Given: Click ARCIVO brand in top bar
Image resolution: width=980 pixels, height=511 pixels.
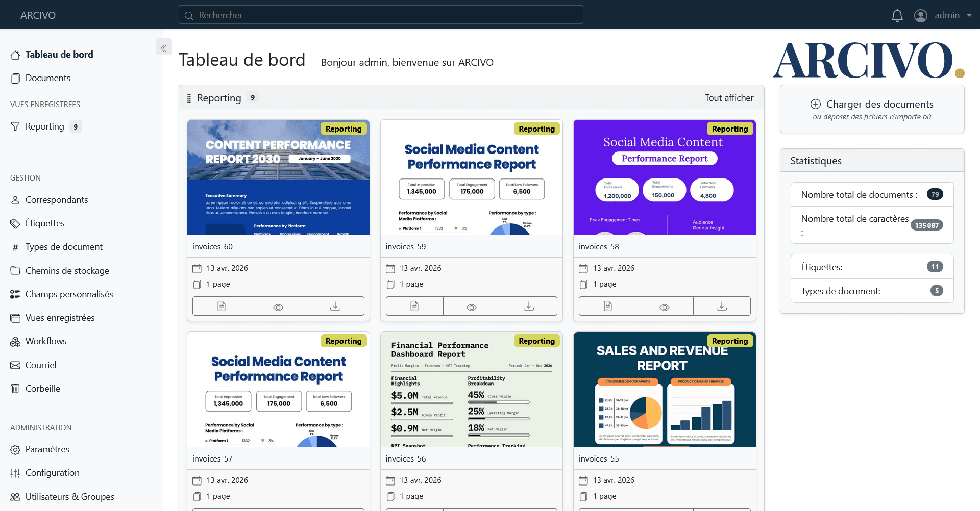Looking at the screenshot, I should click(x=38, y=15).
